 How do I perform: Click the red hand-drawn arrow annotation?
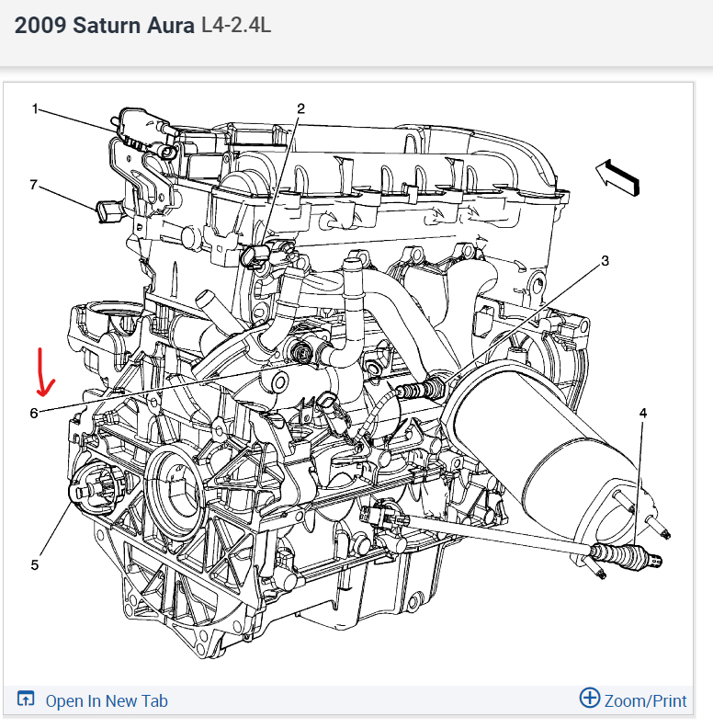click(44, 372)
